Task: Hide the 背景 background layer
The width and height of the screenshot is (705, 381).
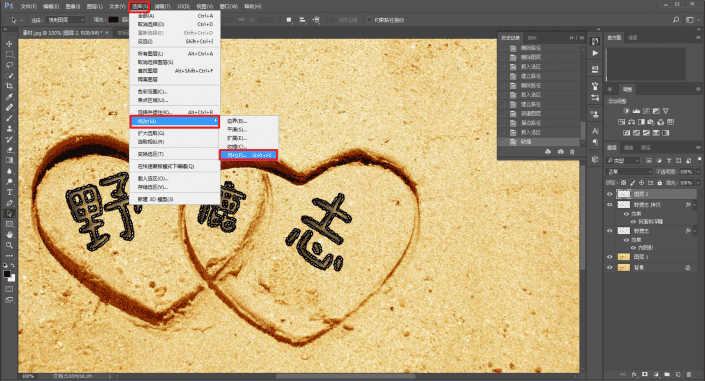Action: click(x=610, y=267)
